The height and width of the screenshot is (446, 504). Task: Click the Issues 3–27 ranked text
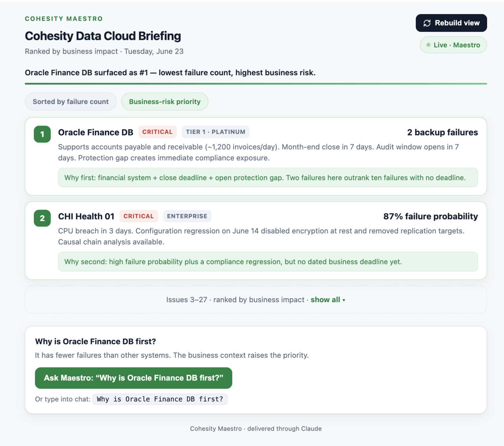pyautogui.click(x=235, y=300)
